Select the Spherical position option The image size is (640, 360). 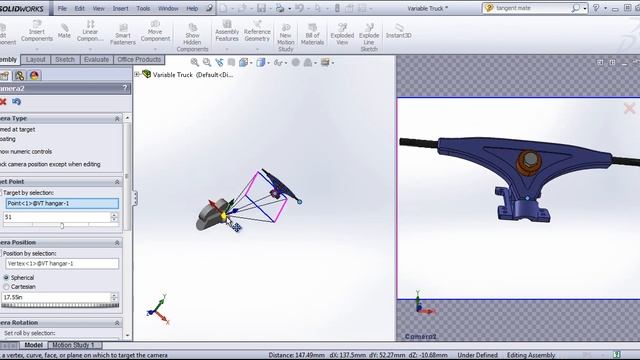click(x=6, y=278)
